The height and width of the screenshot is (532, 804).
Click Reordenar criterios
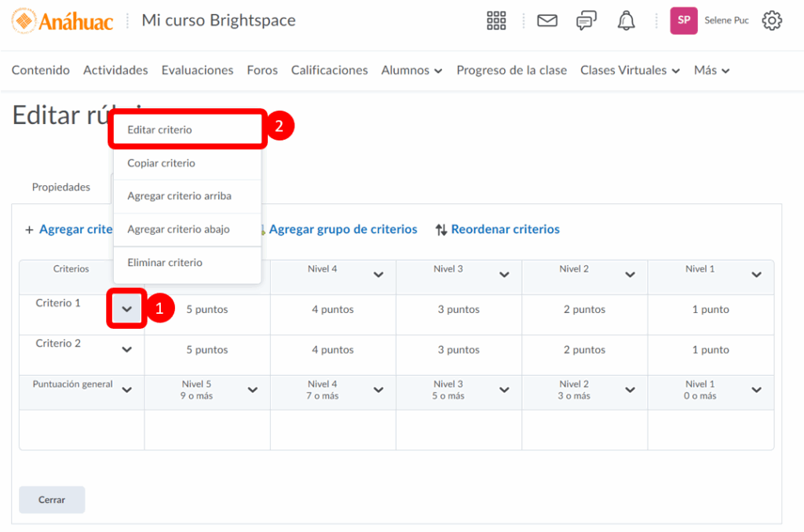497,229
